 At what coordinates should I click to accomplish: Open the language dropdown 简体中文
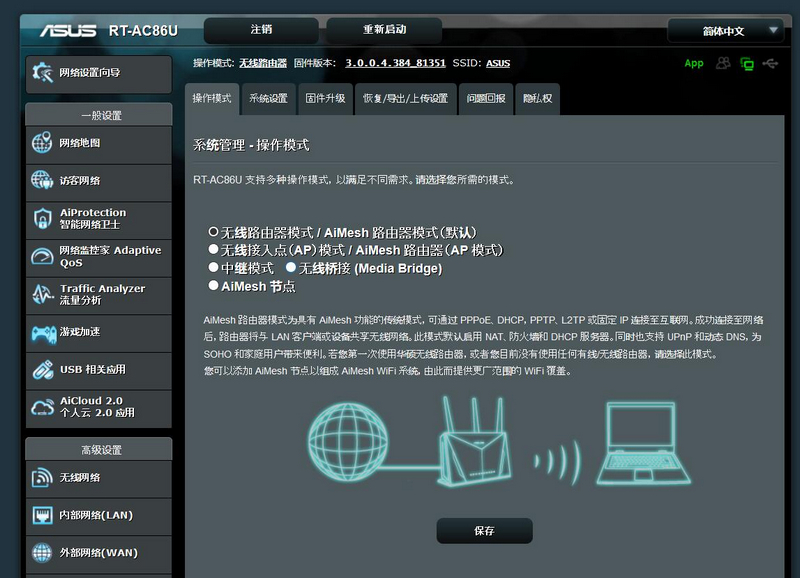pyautogui.click(x=724, y=31)
